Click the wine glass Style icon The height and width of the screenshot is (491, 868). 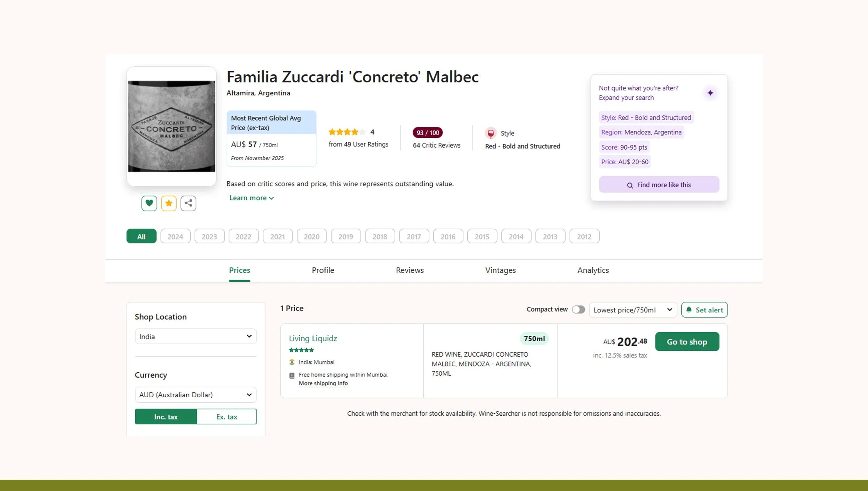490,132
